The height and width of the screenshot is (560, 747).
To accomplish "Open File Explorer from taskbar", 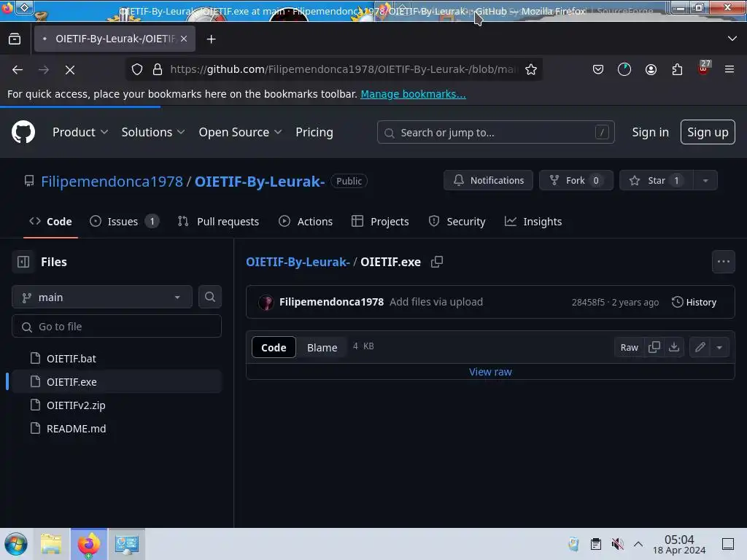I will click(x=51, y=544).
